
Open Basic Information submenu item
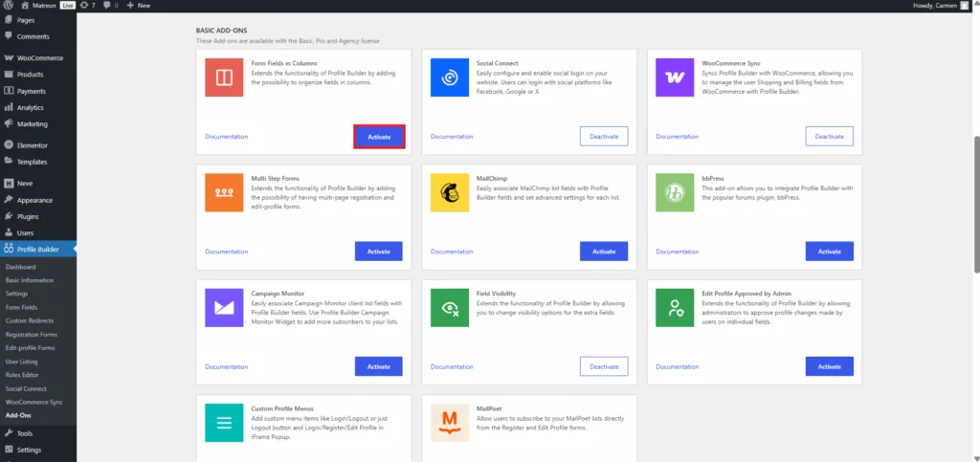(30, 280)
